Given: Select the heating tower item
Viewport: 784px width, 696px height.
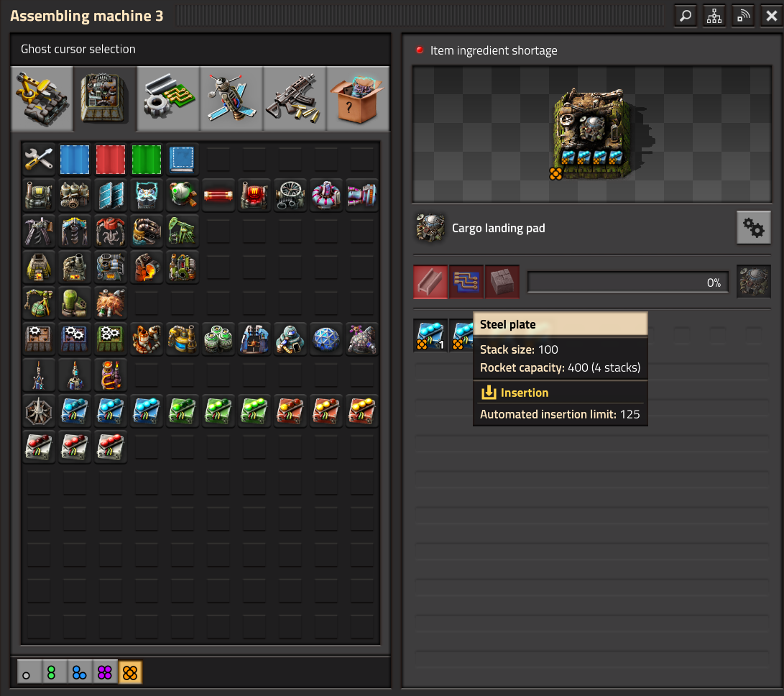Looking at the screenshot, I should click(111, 375).
